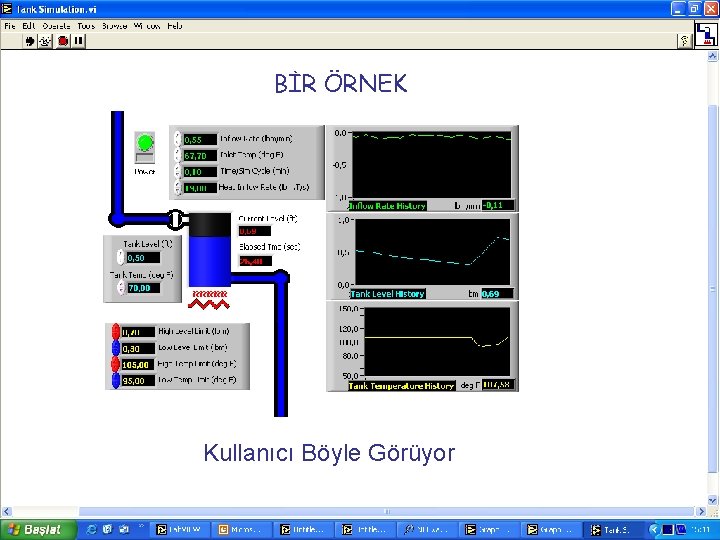This screenshot has height=540, width=720.
Task: Click the blue tank level indicator
Action: (x=209, y=249)
